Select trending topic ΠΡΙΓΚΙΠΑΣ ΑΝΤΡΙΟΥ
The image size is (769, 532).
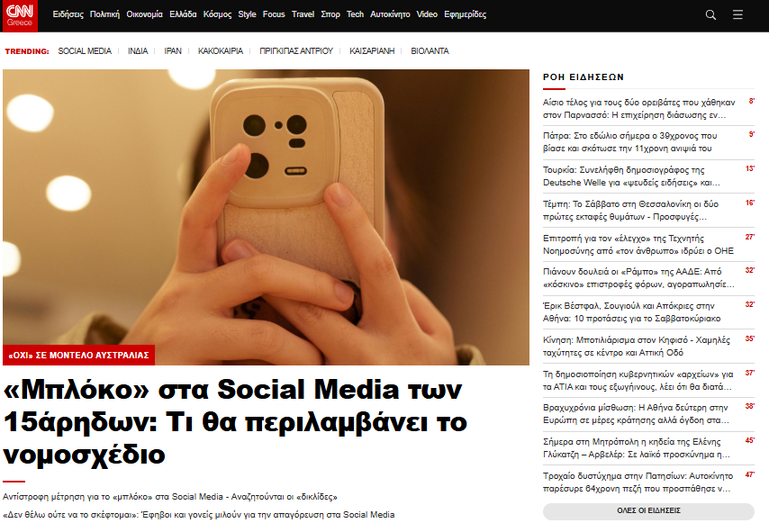(295, 51)
